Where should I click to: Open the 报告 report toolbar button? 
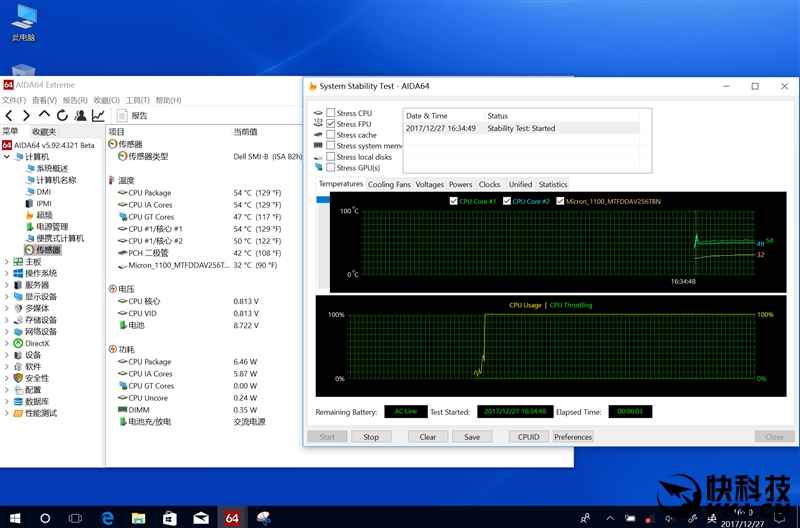132,116
